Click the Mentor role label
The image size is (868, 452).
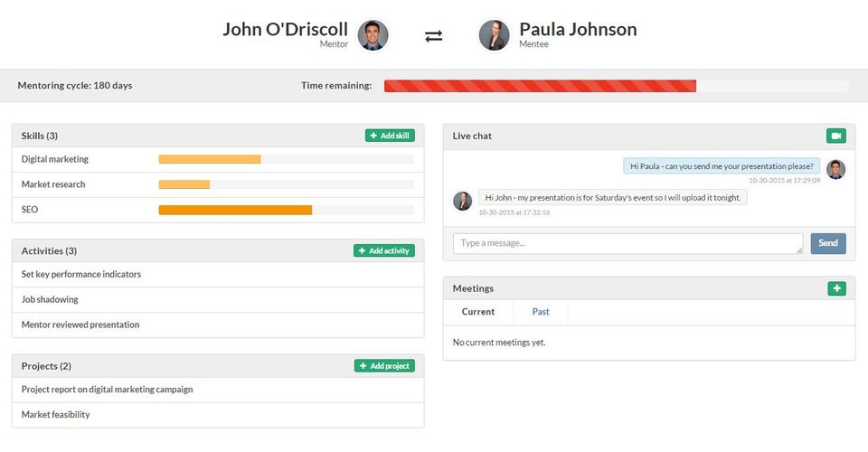(334, 44)
